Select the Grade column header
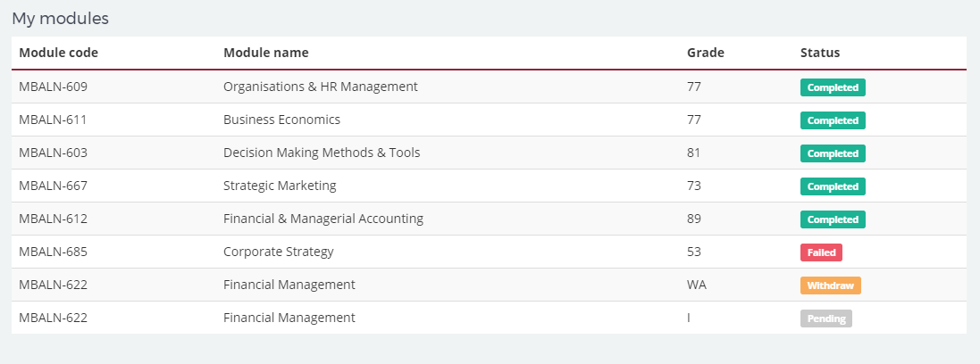Screen dimensions: 980x364 (x=706, y=53)
